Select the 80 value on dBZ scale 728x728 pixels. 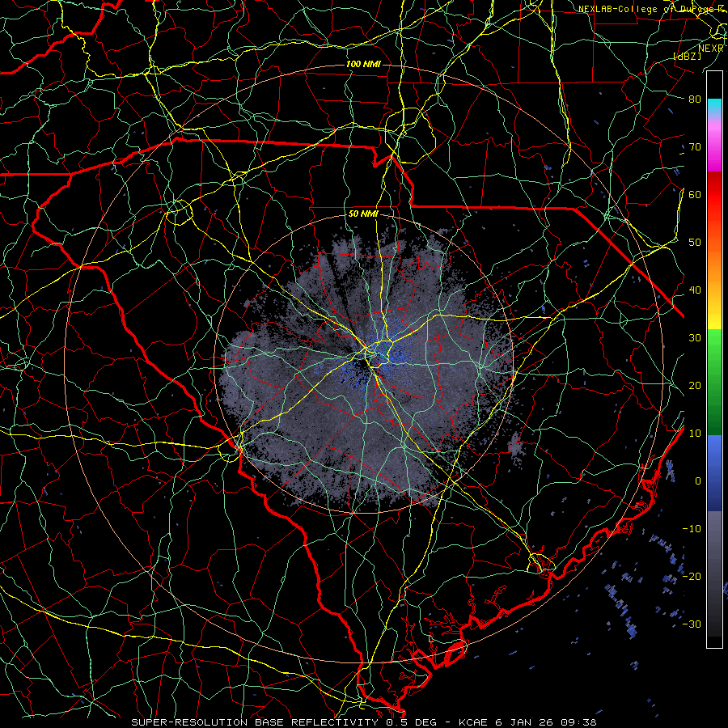[x=695, y=99]
